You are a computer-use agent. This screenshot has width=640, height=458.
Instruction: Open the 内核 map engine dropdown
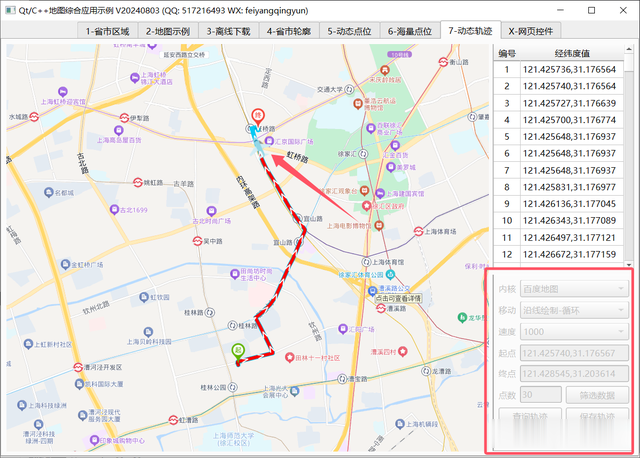(574, 289)
